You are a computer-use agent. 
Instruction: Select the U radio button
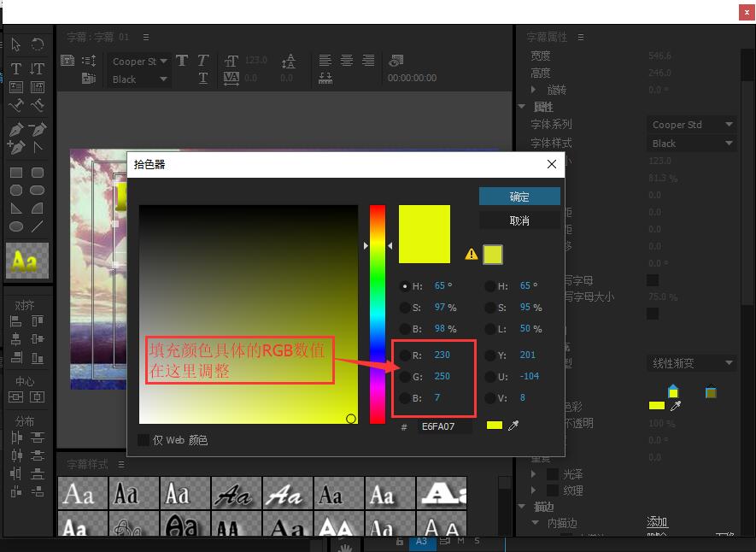pos(489,377)
